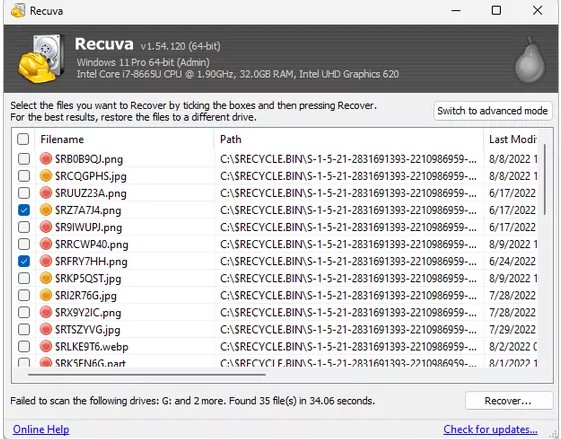This screenshot has width=561, height=439.
Task: Sort by the Last Modified column header
Action: coord(511,139)
